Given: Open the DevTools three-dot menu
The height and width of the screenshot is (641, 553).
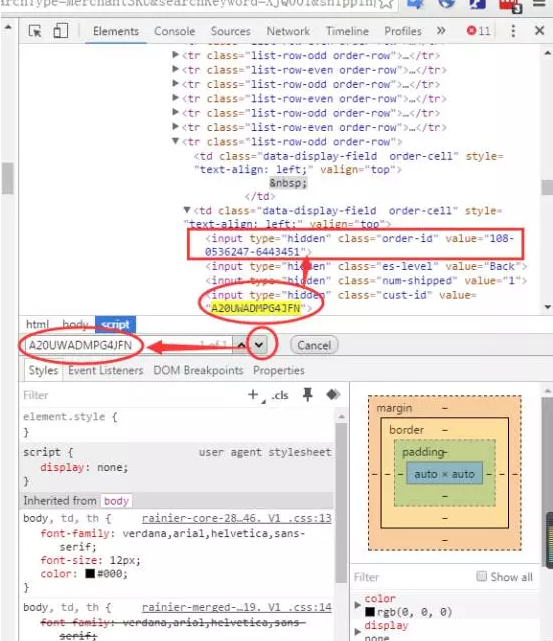Looking at the screenshot, I should click(x=513, y=31).
